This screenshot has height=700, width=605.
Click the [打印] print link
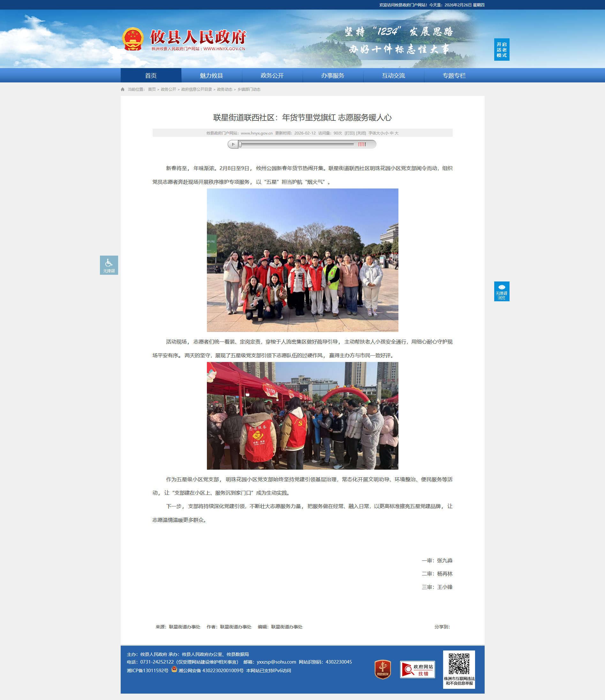coord(349,133)
